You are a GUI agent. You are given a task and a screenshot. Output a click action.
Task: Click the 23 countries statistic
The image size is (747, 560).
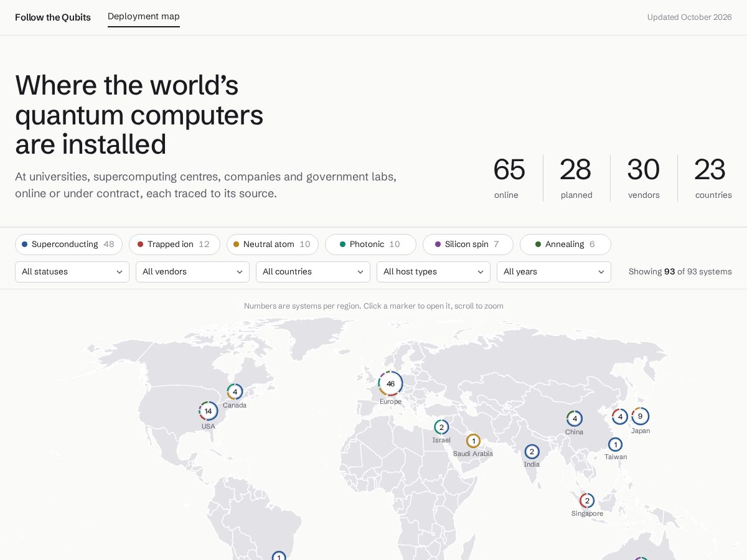[713, 178]
